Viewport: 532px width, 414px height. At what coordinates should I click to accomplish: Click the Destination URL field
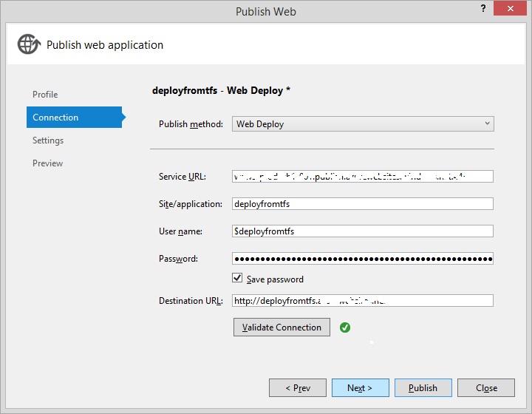point(362,301)
